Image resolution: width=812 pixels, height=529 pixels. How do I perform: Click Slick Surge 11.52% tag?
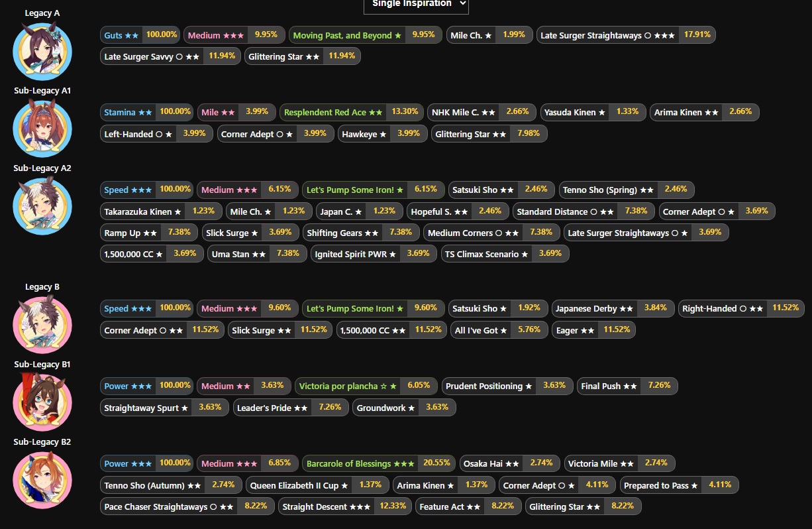(x=280, y=329)
